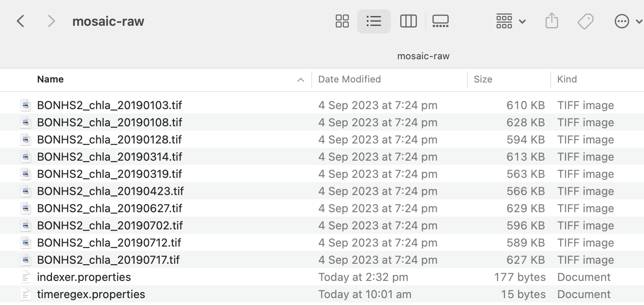This screenshot has height=305, width=644.
Task: Open the Share menu icon
Action: 552,21
